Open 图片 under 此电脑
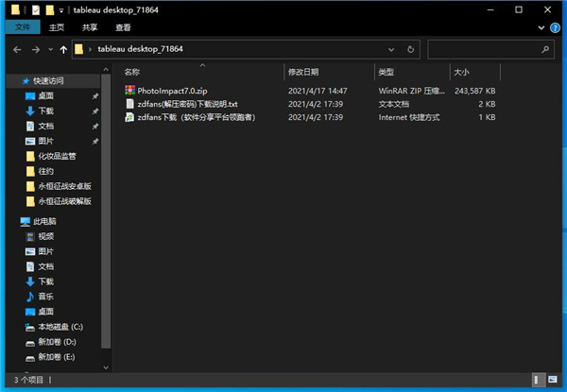Screen dimensions: 567x392 [x=46, y=251]
